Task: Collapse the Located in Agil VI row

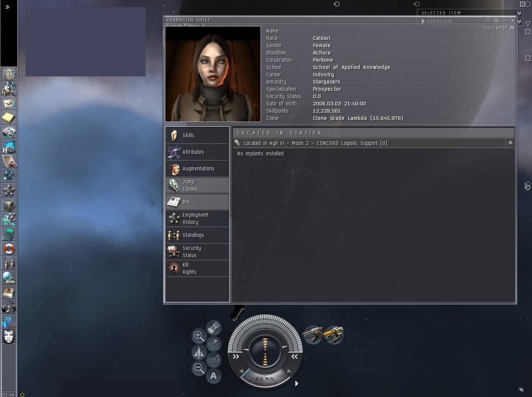Action: coord(510,143)
